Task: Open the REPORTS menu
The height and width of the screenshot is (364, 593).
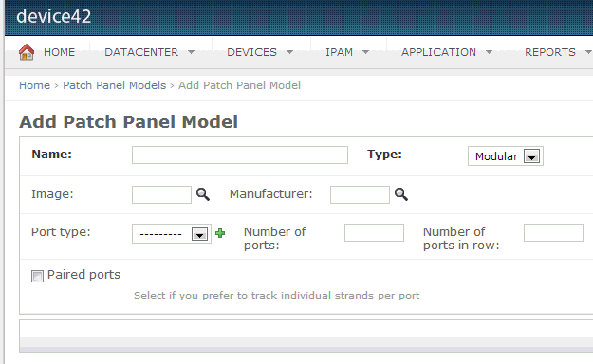Action: pyautogui.click(x=550, y=52)
